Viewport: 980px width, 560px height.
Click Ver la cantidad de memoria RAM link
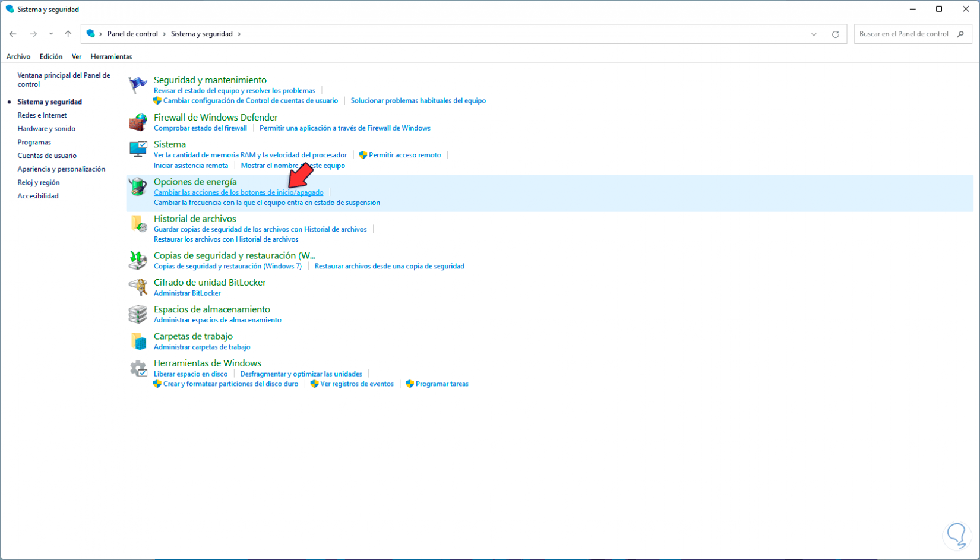coord(250,155)
